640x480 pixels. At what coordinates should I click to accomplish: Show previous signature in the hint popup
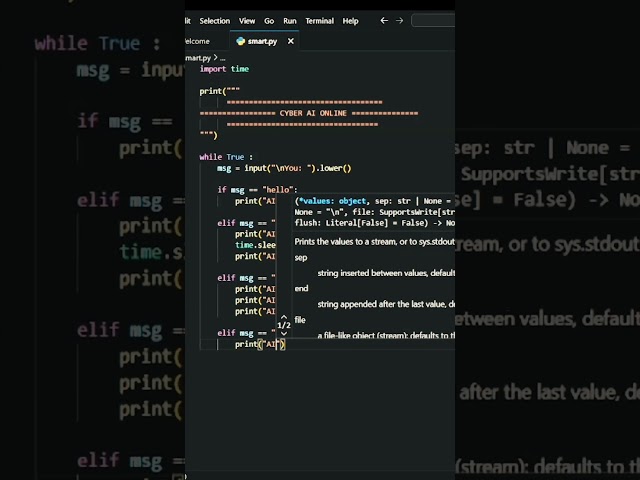coord(284,317)
